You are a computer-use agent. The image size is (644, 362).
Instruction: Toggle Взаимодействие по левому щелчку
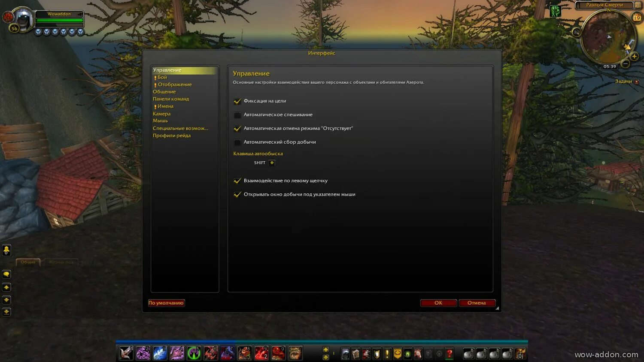(x=237, y=181)
